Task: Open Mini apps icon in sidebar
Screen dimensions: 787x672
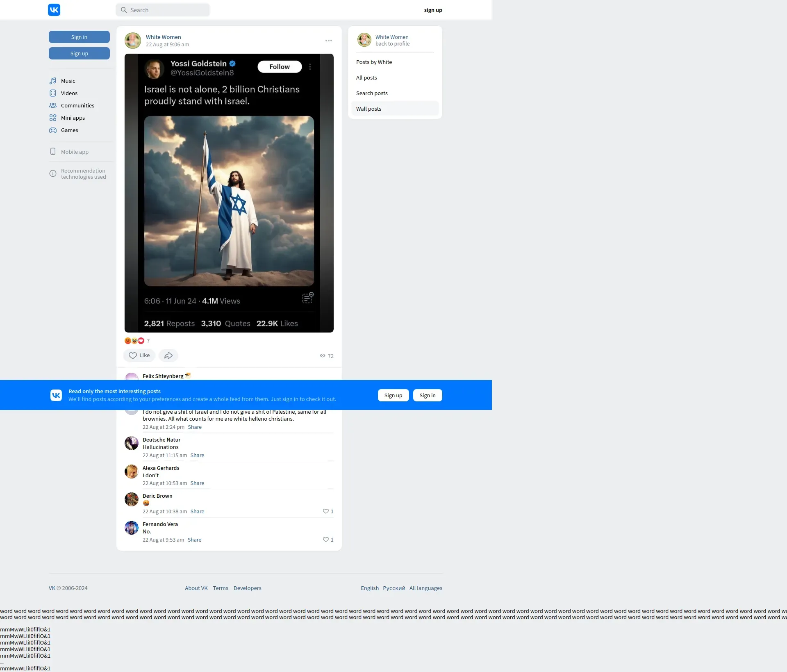Action: pyautogui.click(x=53, y=118)
